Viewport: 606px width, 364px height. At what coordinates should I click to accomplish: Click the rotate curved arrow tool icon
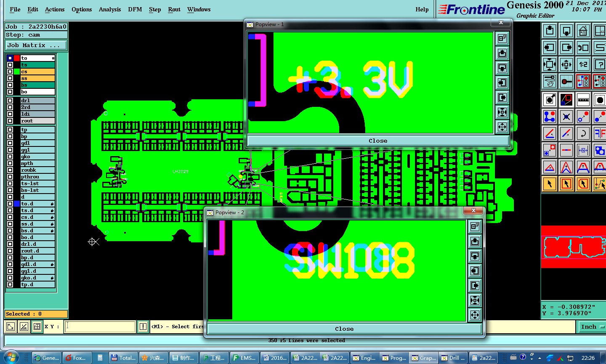click(x=583, y=133)
